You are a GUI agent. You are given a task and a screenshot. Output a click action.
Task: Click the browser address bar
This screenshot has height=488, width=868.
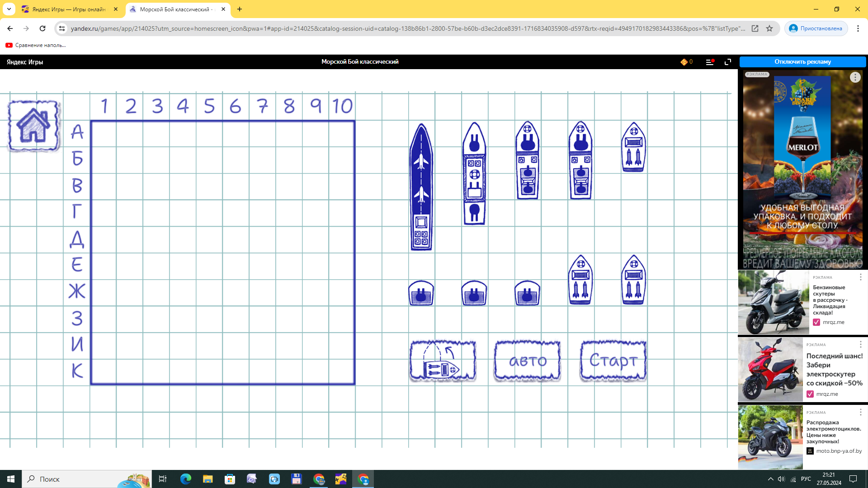pos(407,28)
